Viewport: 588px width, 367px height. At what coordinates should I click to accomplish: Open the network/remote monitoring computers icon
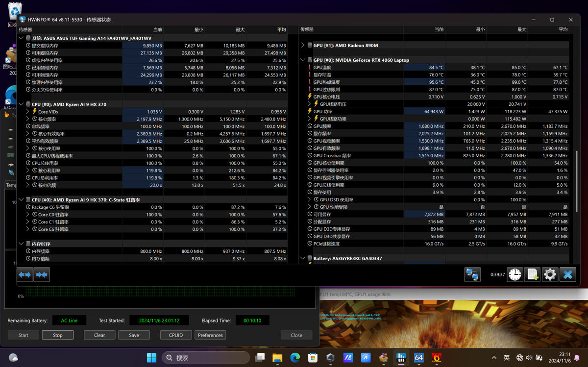[472, 275]
